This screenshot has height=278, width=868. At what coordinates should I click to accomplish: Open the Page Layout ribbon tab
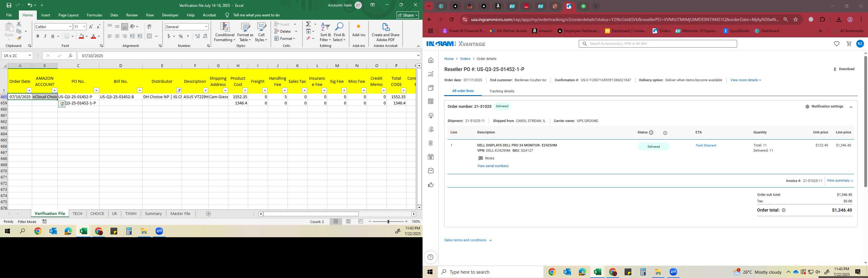[68, 15]
